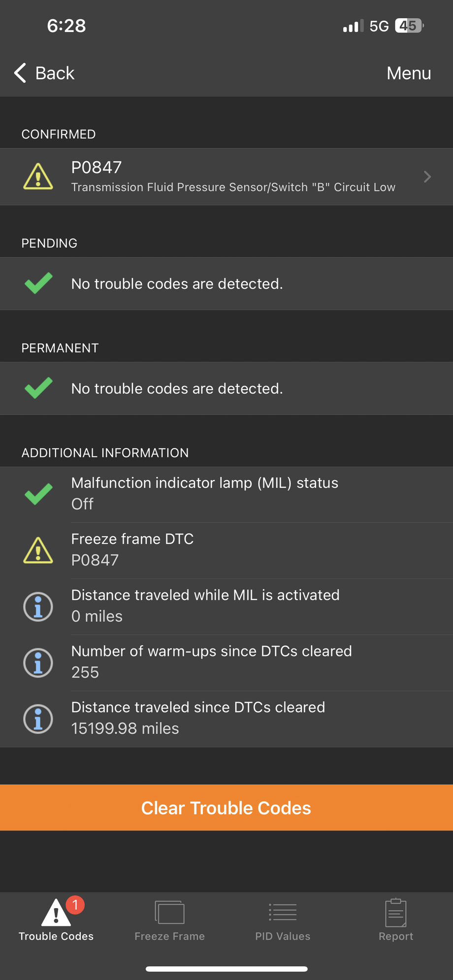
Task: Tap the Back chevron arrow icon
Action: point(20,73)
